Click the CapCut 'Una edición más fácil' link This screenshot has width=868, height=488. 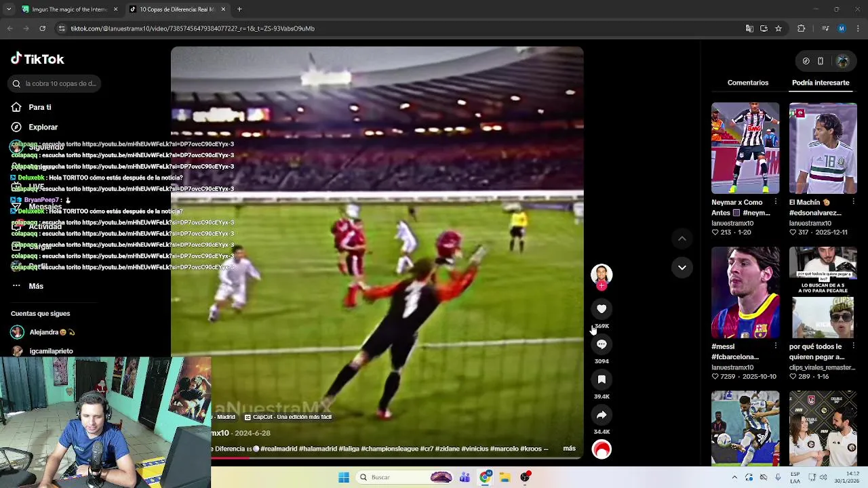click(x=288, y=417)
